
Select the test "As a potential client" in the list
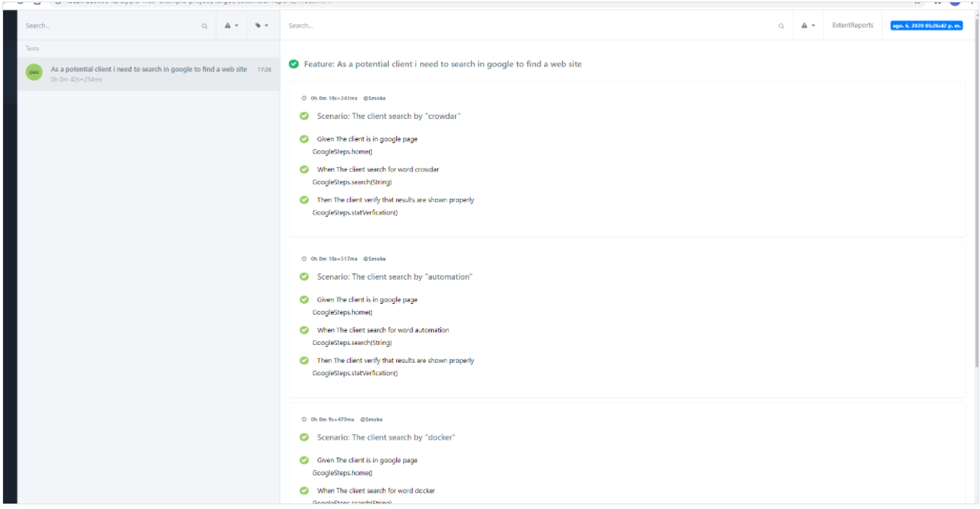click(x=148, y=74)
